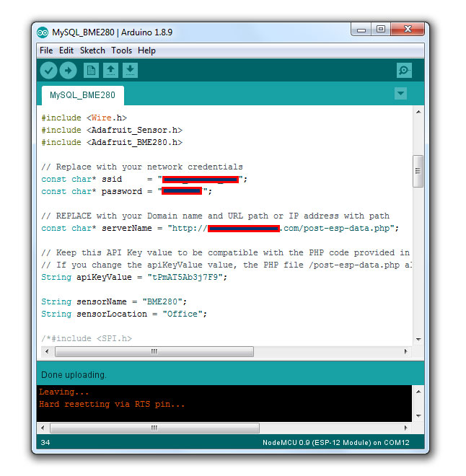The image size is (466, 476).
Task: Save the sketch with the Save icon
Action: point(131,71)
